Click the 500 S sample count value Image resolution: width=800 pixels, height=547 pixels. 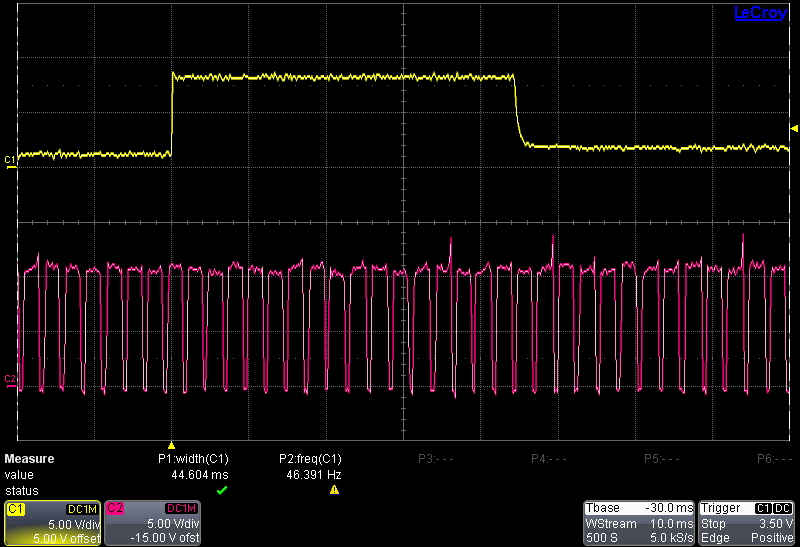click(602, 538)
